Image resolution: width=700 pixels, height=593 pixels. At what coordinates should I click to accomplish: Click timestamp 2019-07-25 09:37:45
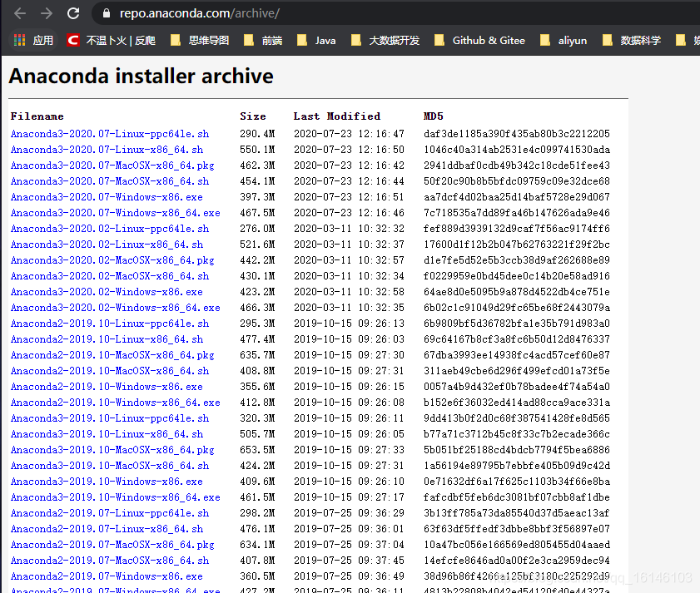[x=349, y=561]
